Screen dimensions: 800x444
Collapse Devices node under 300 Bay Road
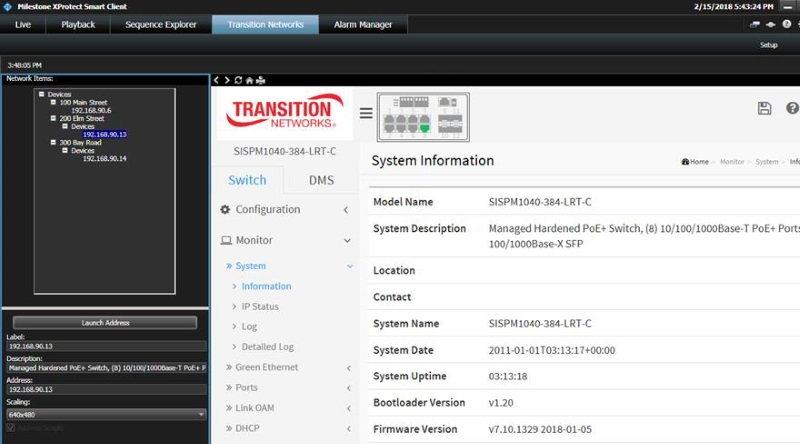pos(65,151)
